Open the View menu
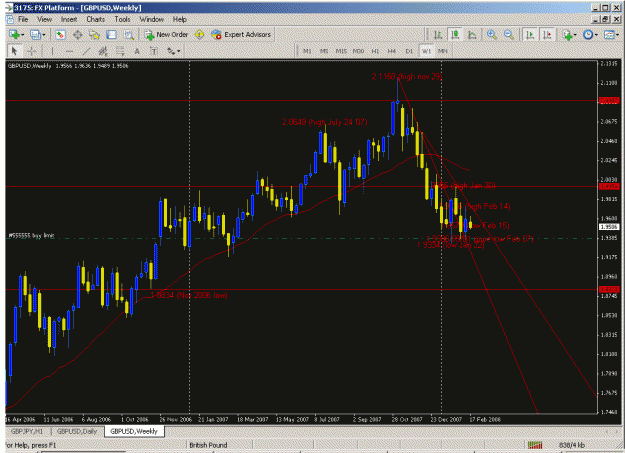The height and width of the screenshot is (453, 625). pos(45,19)
